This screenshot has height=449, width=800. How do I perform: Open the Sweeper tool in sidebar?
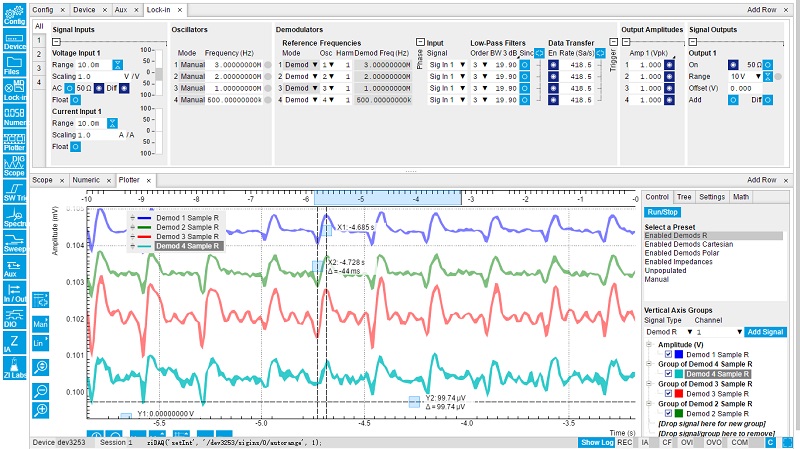coord(14,245)
